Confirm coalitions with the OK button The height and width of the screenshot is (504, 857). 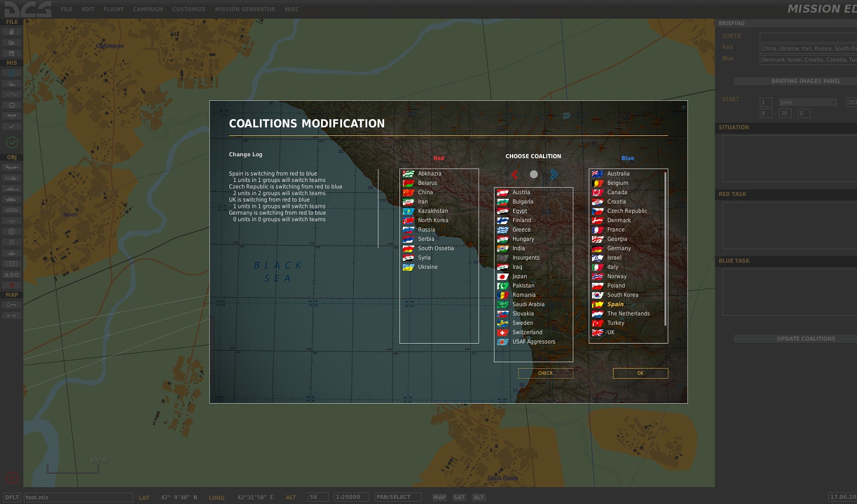640,373
